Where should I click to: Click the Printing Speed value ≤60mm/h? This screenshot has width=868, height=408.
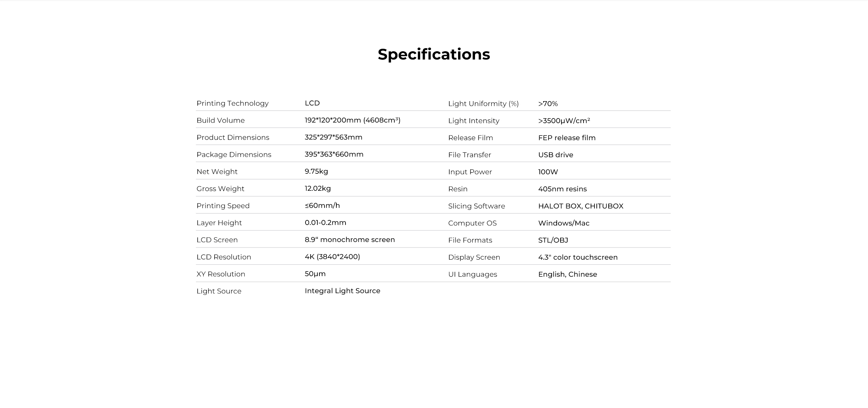[x=322, y=206]
